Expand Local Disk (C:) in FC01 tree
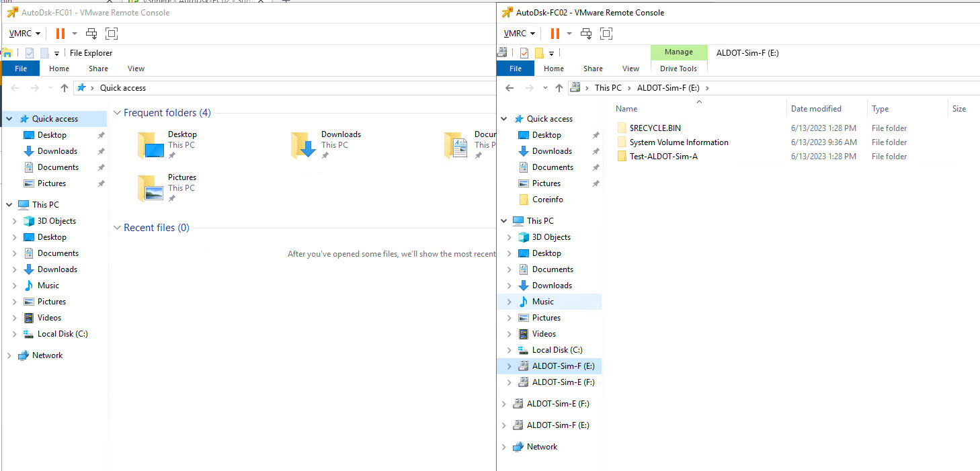The height and width of the screenshot is (471, 980). (x=15, y=334)
